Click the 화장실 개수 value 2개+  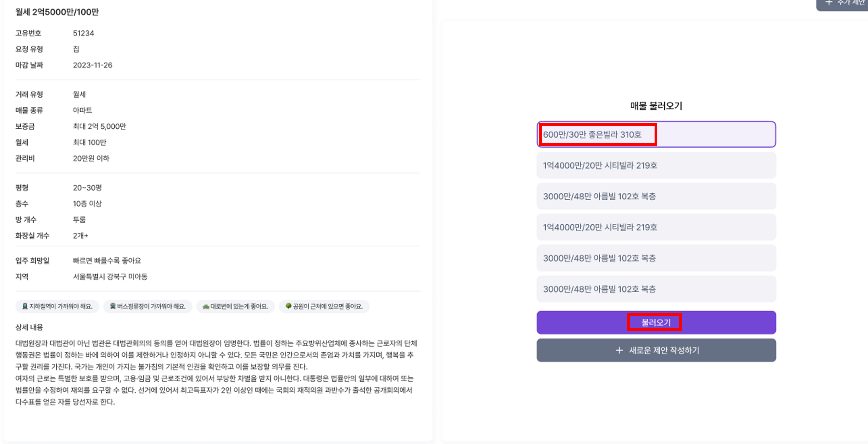point(80,236)
